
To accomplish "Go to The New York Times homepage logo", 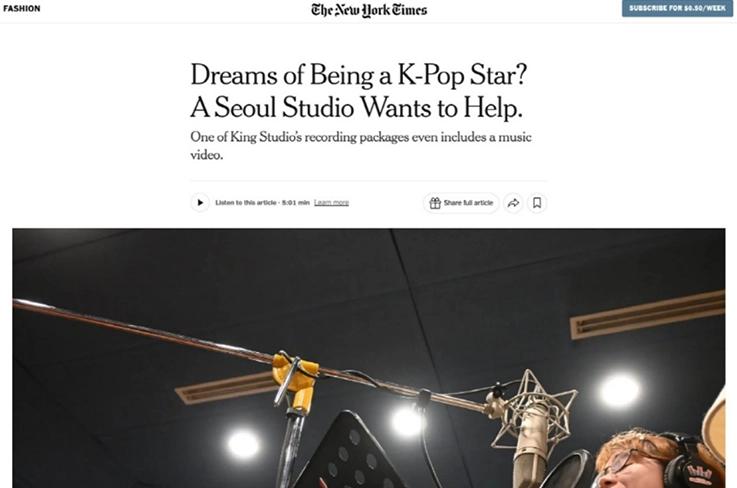I will pos(369,10).
